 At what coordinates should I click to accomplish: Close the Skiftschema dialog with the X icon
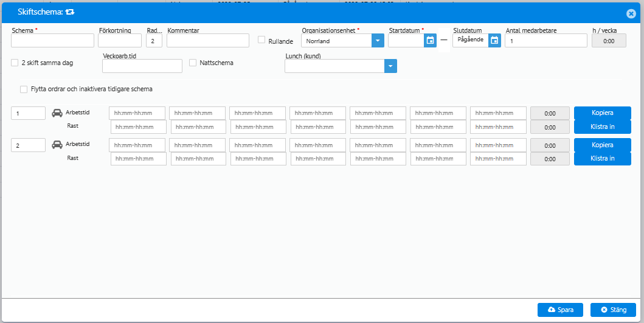(x=631, y=13)
